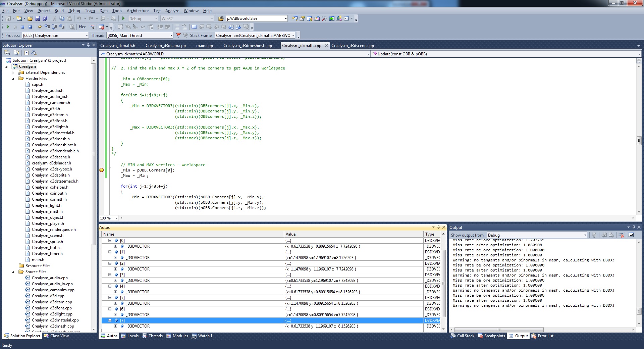Toggle Hex display in debug toolbar

[82, 27]
